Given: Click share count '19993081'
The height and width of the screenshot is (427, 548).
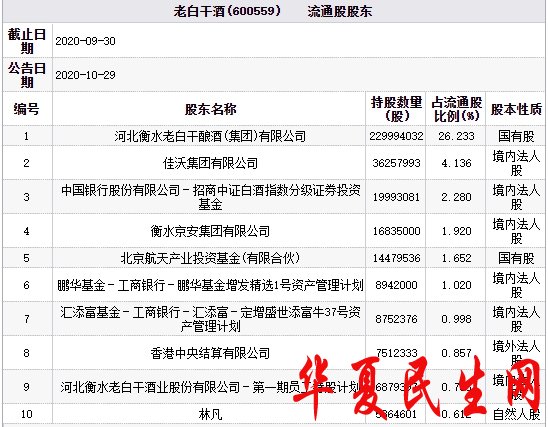Looking at the screenshot, I should (x=396, y=197).
